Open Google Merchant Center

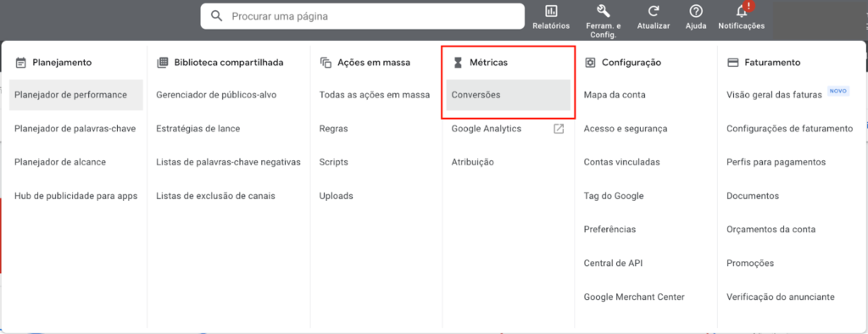634,297
